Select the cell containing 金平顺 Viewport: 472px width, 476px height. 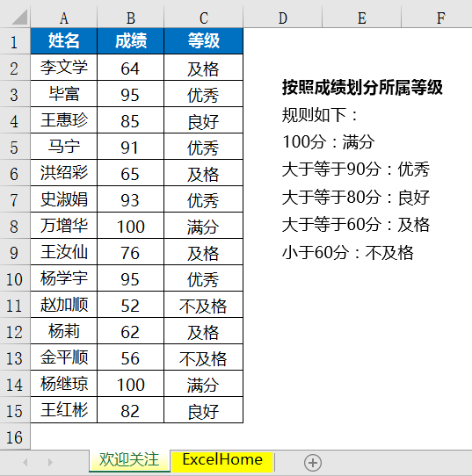64,357
